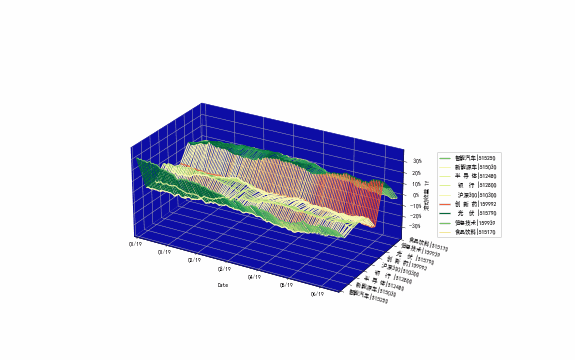This screenshot has width=575, height=360.
Task: Click the -30% vertical axis tick label
Action: (x=415, y=226)
